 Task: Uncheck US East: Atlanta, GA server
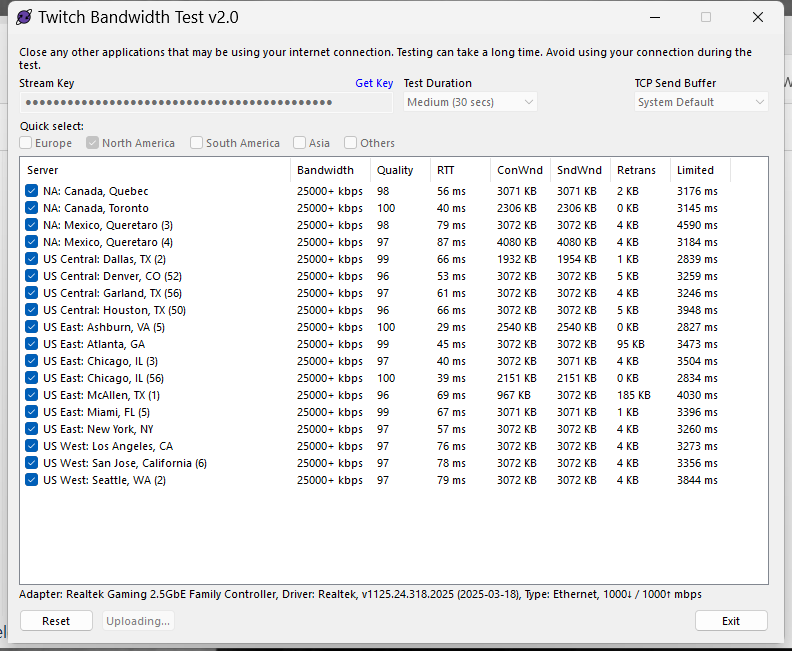pos(31,344)
